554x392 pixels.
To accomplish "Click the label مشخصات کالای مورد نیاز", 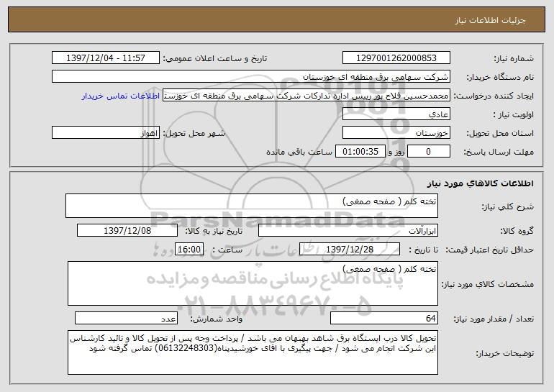I will (x=488, y=284).
